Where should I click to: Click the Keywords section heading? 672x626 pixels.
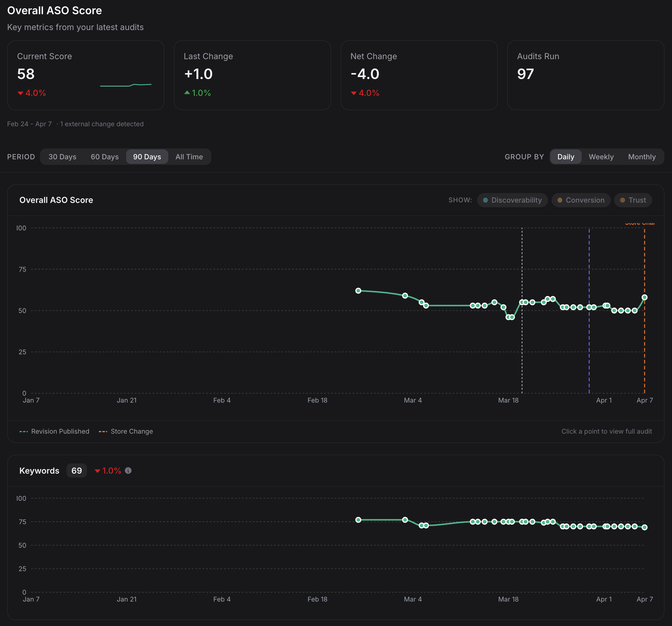39,471
